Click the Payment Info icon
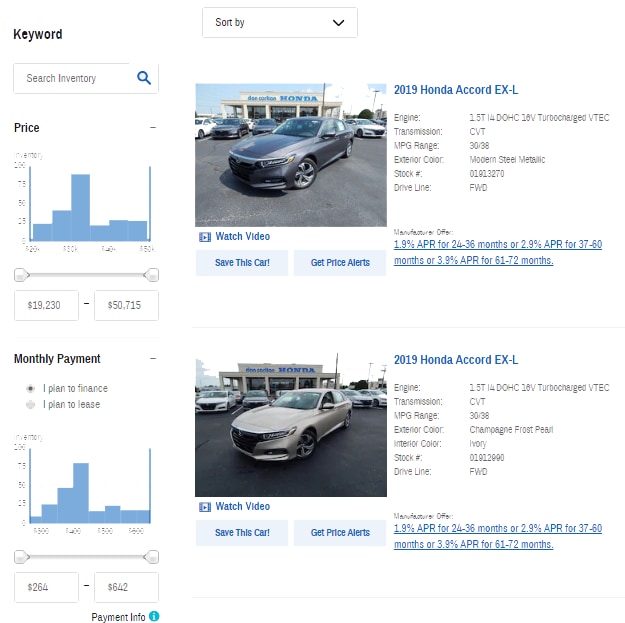Image resolution: width=625 pixels, height=623 pixels. pyautogui.click(x=154, y=616)
